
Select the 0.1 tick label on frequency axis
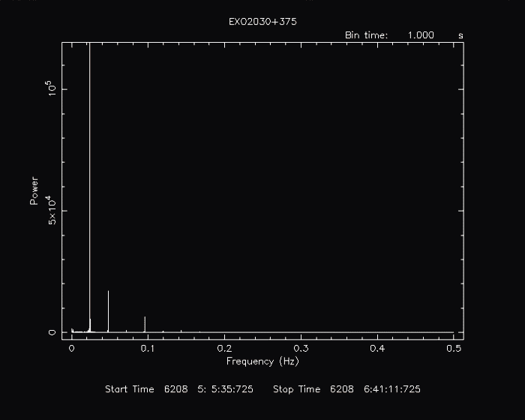tap(148, 349)
